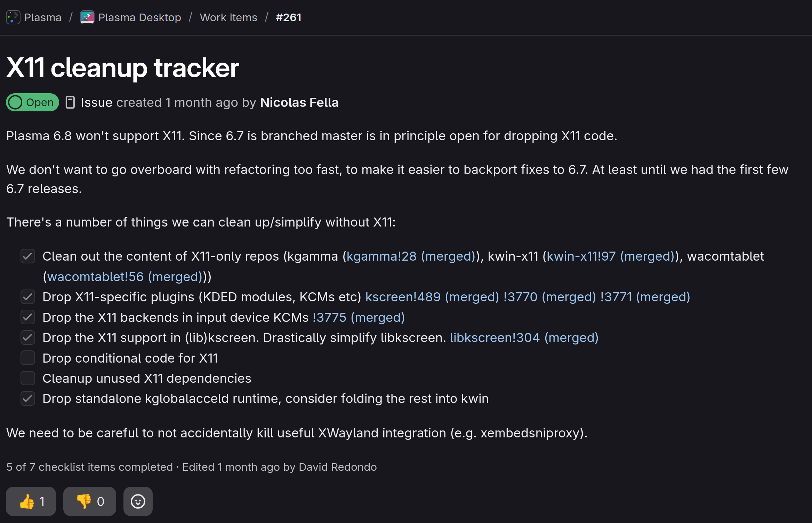This screenshot has height=523, width=812.
Task: Open author profile Nicolas Fella
Action: point(299,102)
